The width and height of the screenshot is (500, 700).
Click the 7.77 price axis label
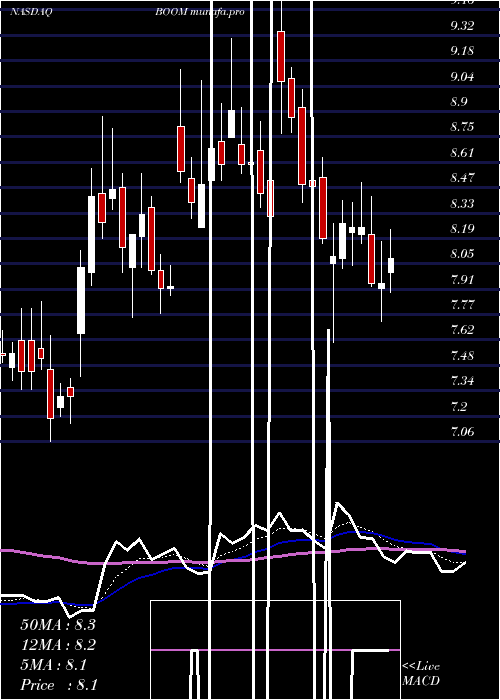[462, 305]
